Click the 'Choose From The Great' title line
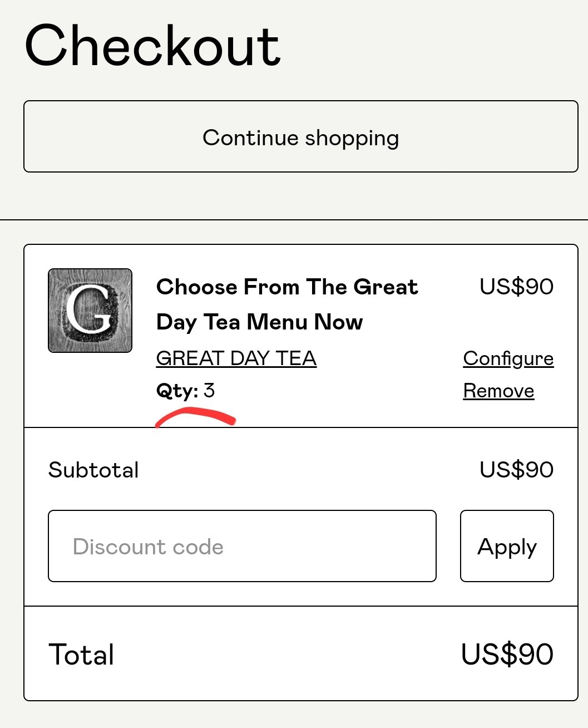The width and height of the screenshot is (588, 728). coord(287,287)
